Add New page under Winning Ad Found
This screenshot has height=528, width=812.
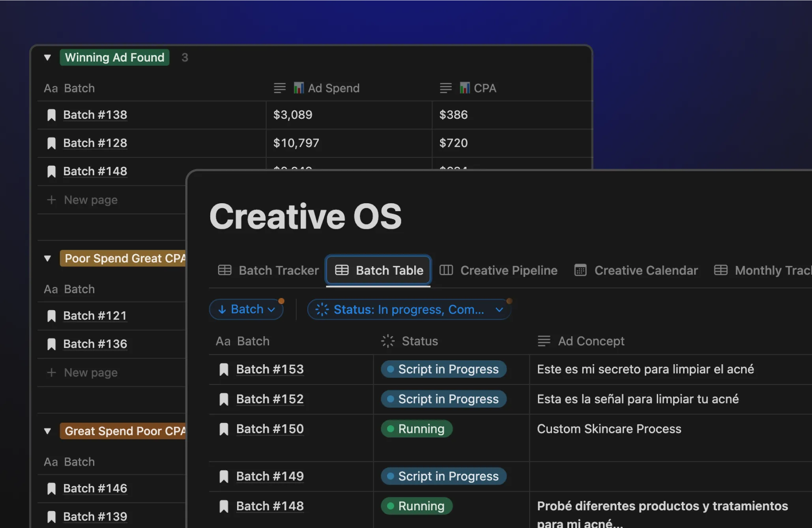point(90,200)
